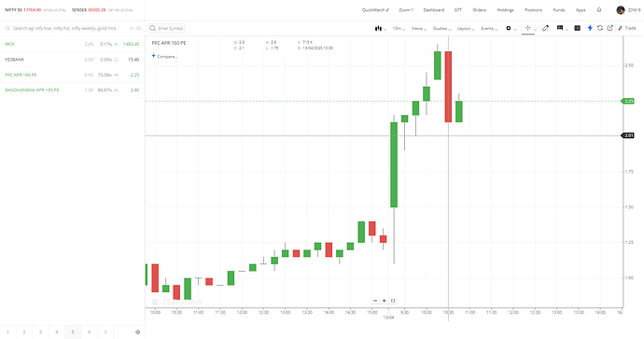Image resolution: width=644 pixels, height=339 pixels.
Task: Open the Funds tab
Action: 559,10
